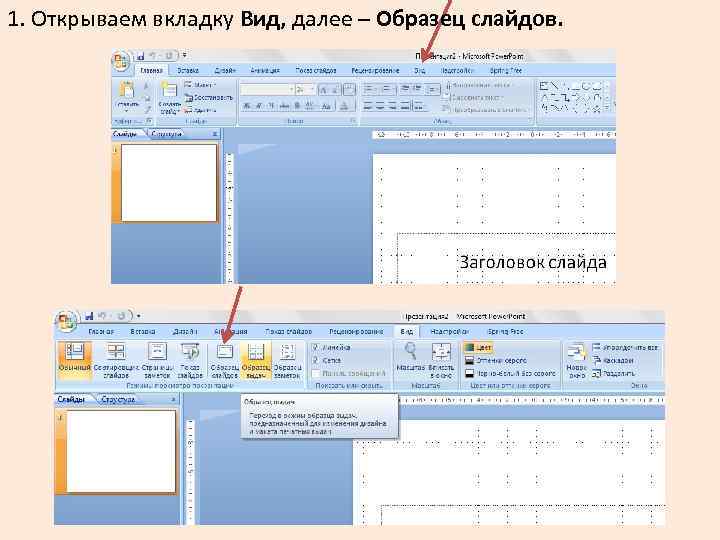This screenshot has height=540, width=720.
Task: Switch to Структура tab in upper window pane
Action: pyautogui.click(x=167, y=134)
